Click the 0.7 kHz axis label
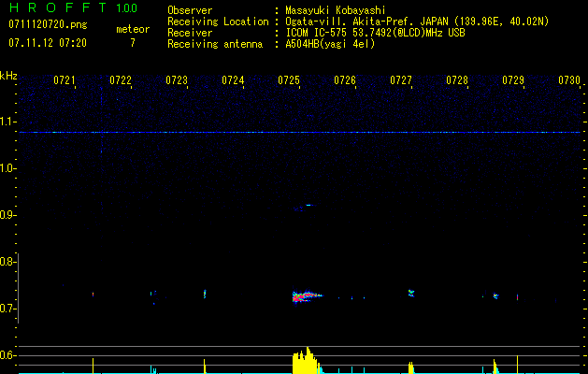 (x=7, y=309)
